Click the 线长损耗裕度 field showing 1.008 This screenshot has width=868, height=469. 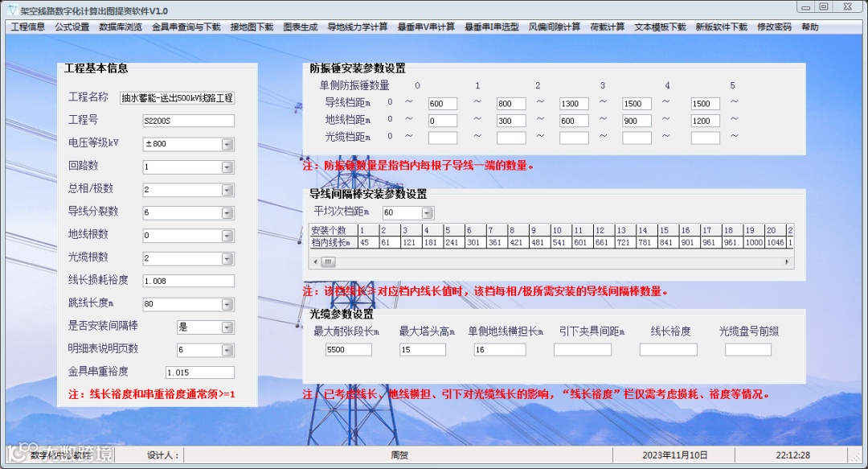188,281
